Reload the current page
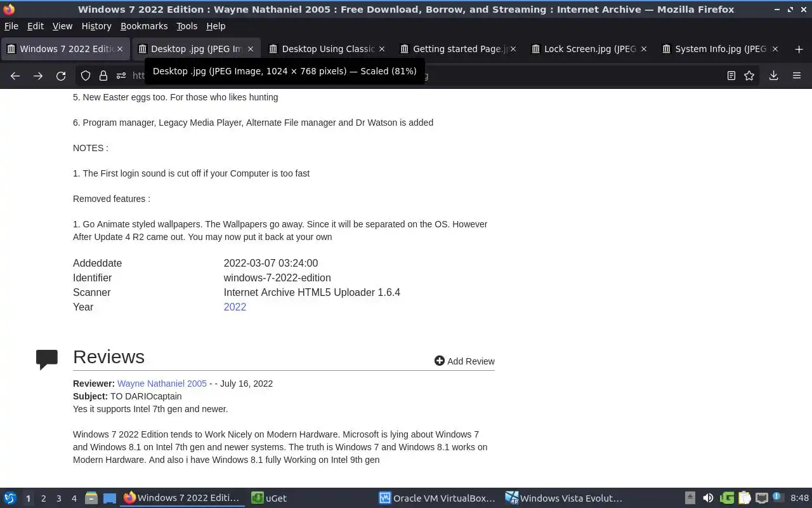Screen dimensions: 812x508 [x=61, y=76]
